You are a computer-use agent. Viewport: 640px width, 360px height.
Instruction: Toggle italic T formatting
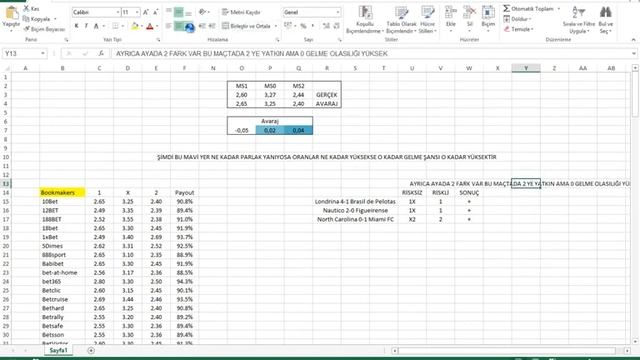coord(86,26)
